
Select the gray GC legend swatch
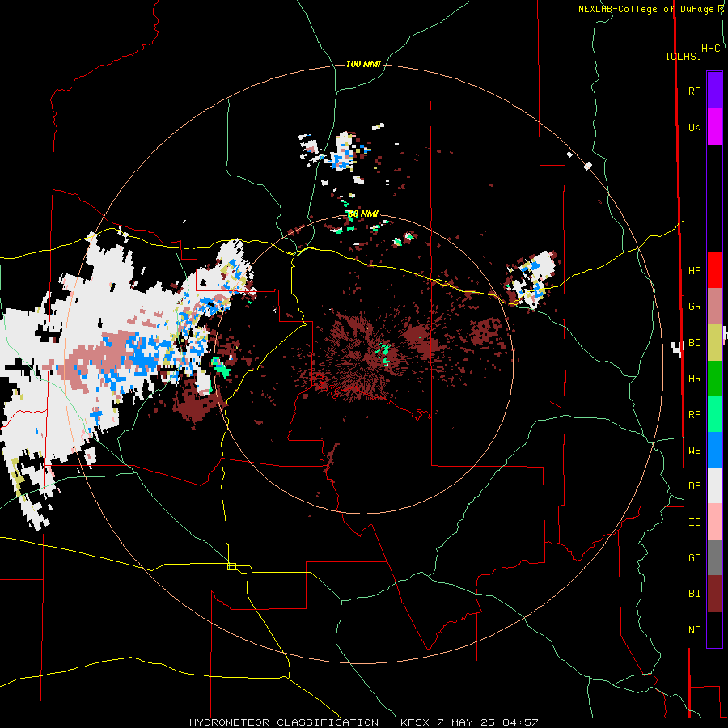tap(714, 557)
